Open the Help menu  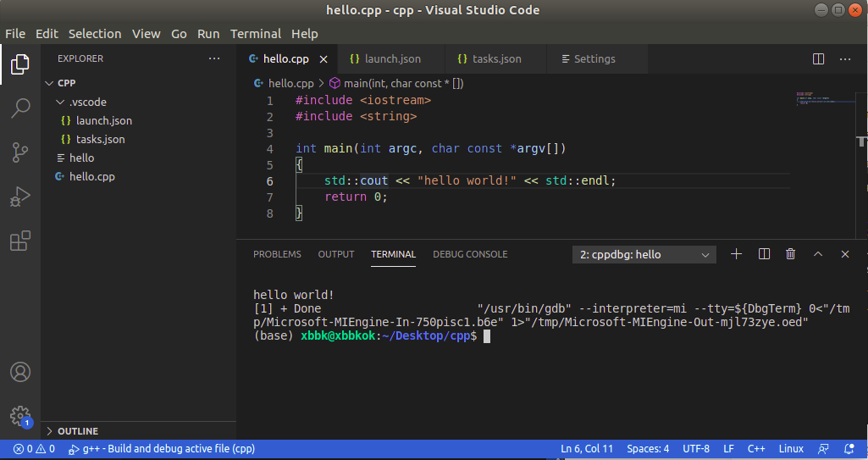(x=305, y=34)
